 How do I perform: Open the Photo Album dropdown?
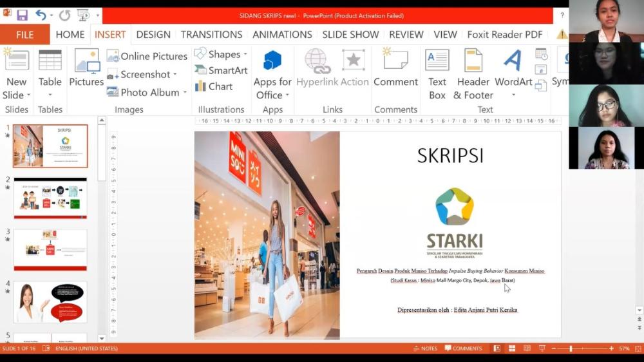[x=147, y=93]
